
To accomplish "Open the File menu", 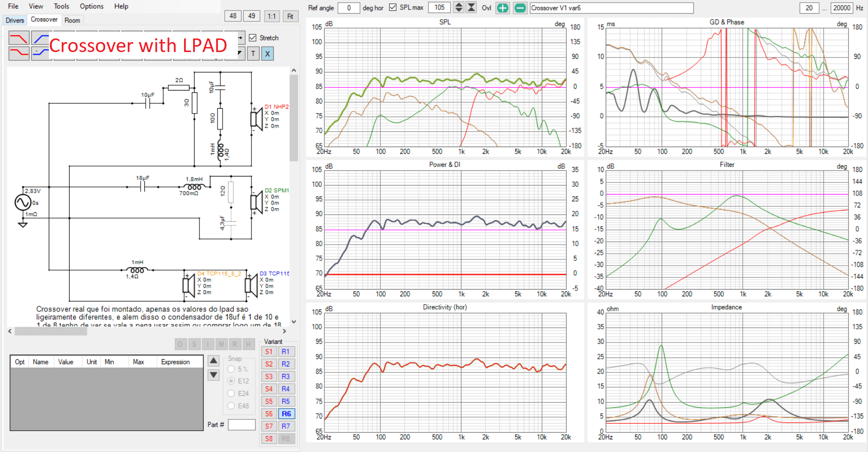I will pyautogui.click(x=13, y=6).
